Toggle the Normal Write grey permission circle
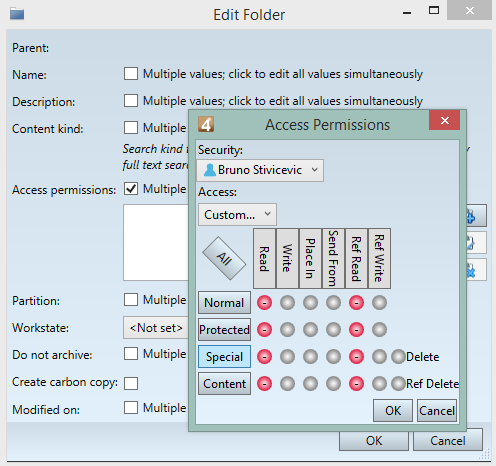The image size is (496, 466). 287,303
